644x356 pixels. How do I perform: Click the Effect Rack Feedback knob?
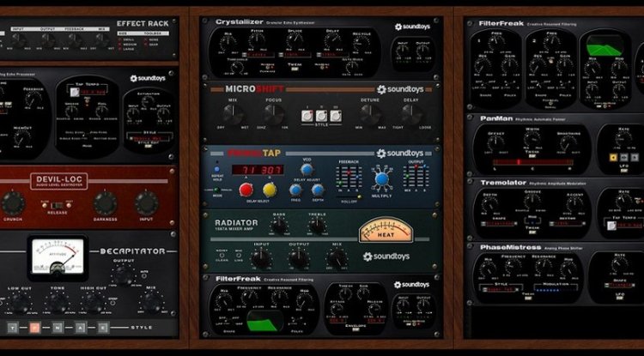click(x=75, y=39)
